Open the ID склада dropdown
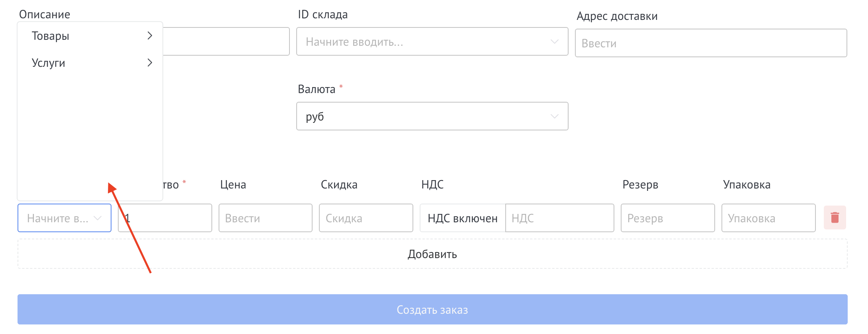Image resolution: width=868 pixels, height=334 pixels. coord(432,41)
